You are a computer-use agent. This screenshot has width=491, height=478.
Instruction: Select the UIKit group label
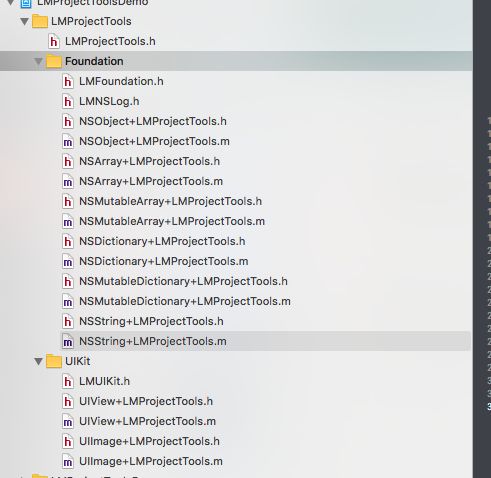[x=77, y=361]
